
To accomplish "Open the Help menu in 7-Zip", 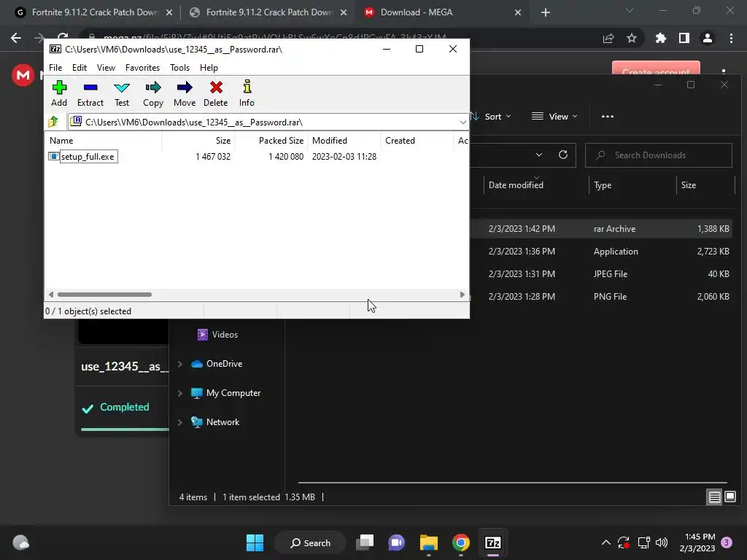I will 209,68.
